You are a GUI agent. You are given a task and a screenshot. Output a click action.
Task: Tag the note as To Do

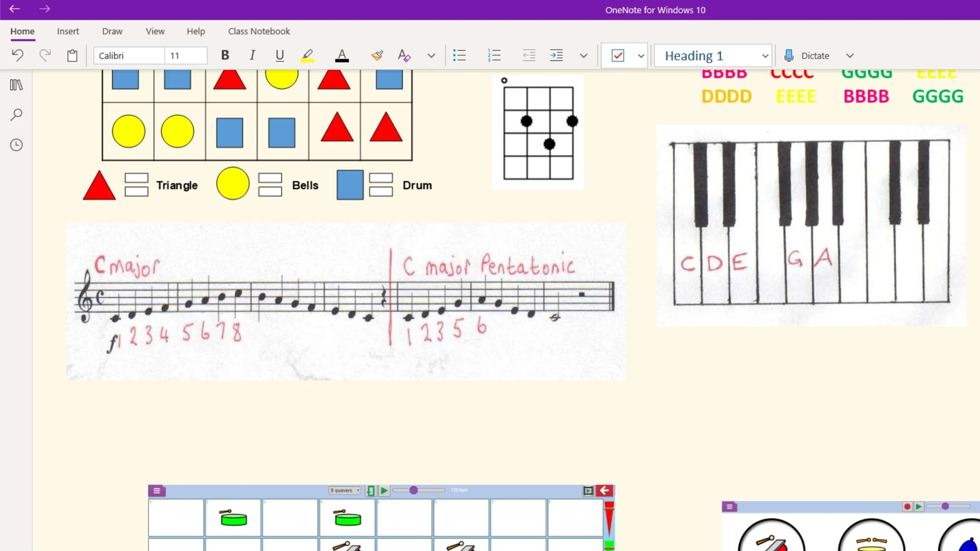click(618, 56)
